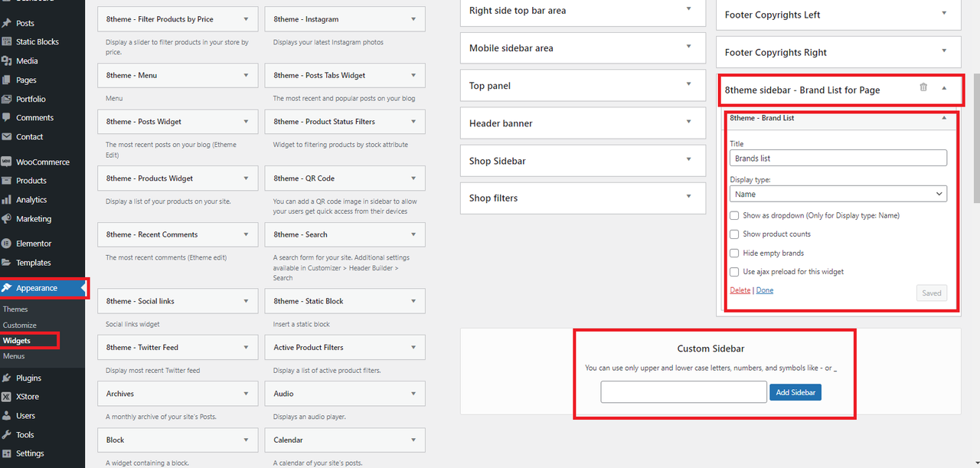Open the Elementor menu label
The height and width of the screenshot is (468, 980).
[34, 244]
